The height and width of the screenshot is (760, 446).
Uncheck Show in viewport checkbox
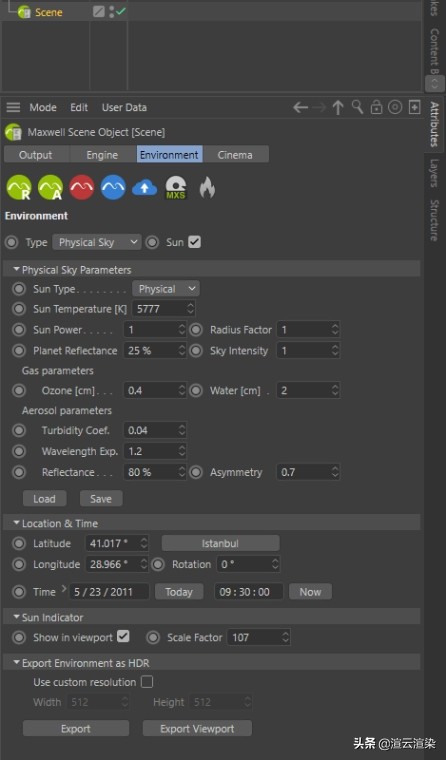[124, 636]
